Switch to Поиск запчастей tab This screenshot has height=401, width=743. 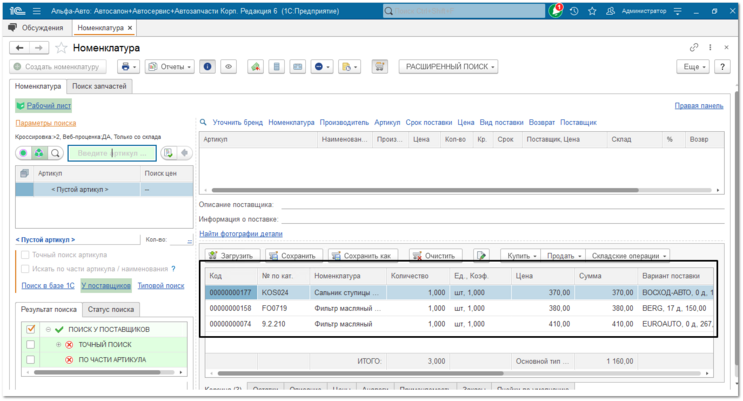coord(100,86)
